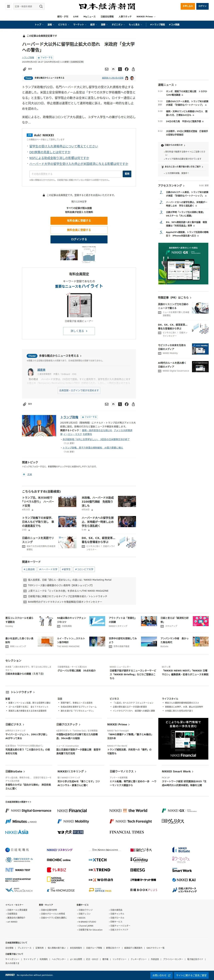Click 越直美 commenter avatar in Think! section
The height and width of the screenshot is (980, 214).
(30, 372)
